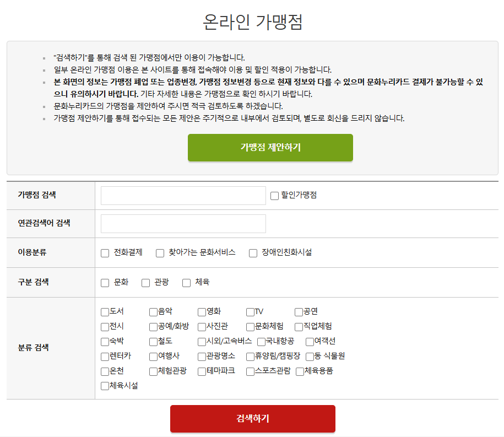Select the 관광 category checkbox
The height and width of the screenshot is (437, 504).
pos(145,282)
